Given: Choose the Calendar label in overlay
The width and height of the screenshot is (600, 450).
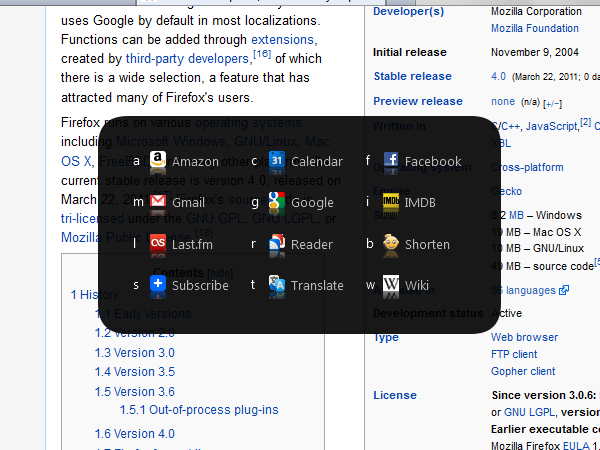Looking at the screenshot, I should click(x=317, y=161).
